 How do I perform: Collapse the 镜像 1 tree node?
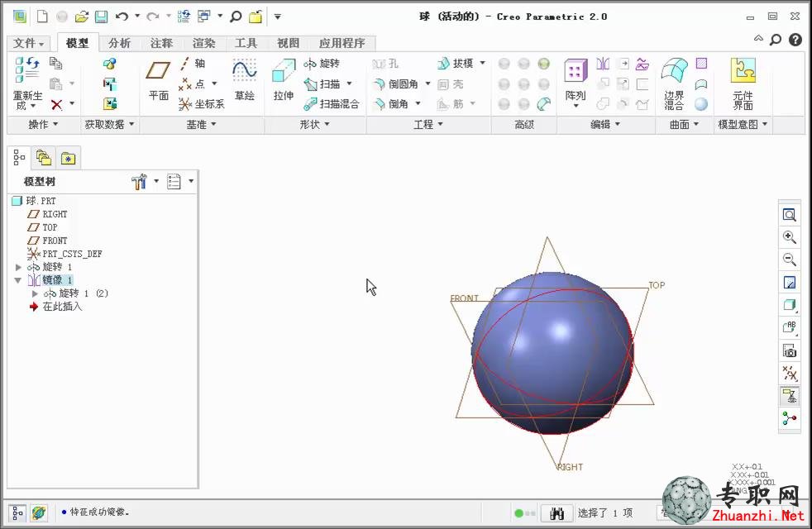(x=18, y=280)
